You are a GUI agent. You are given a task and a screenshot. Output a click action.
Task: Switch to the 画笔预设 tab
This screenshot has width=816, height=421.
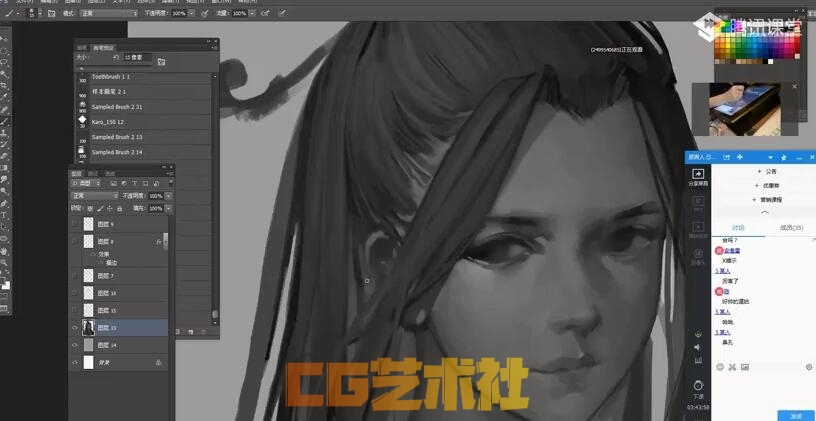click(x=103, y=47)
